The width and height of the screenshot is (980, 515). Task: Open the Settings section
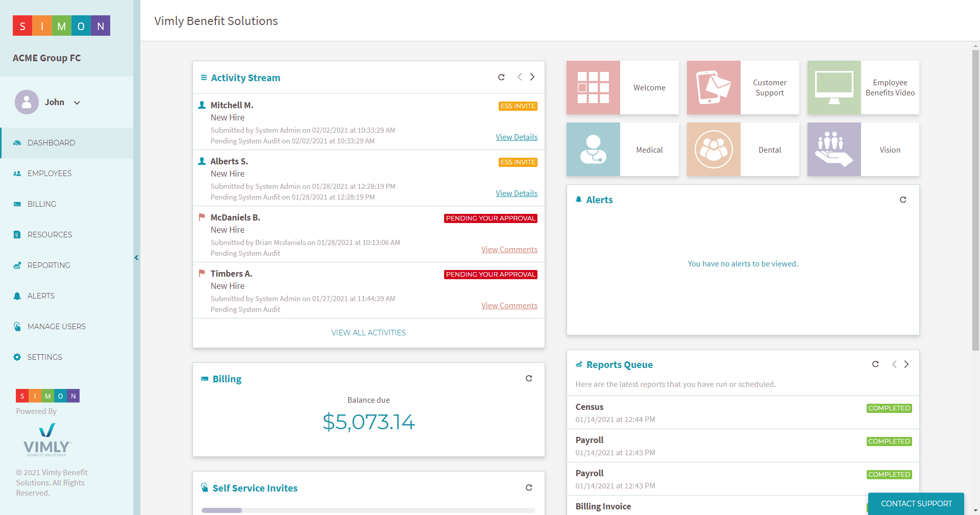coord(45,357)
